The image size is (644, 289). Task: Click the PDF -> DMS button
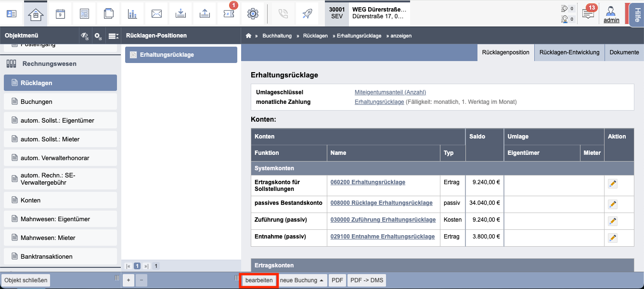click(367, 280)
